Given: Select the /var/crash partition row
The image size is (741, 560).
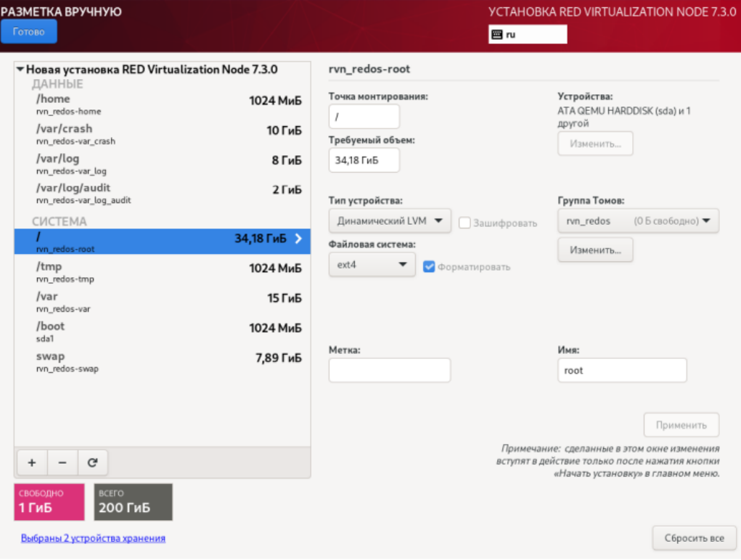Looking at the screenshot, I should click(162, 134).
